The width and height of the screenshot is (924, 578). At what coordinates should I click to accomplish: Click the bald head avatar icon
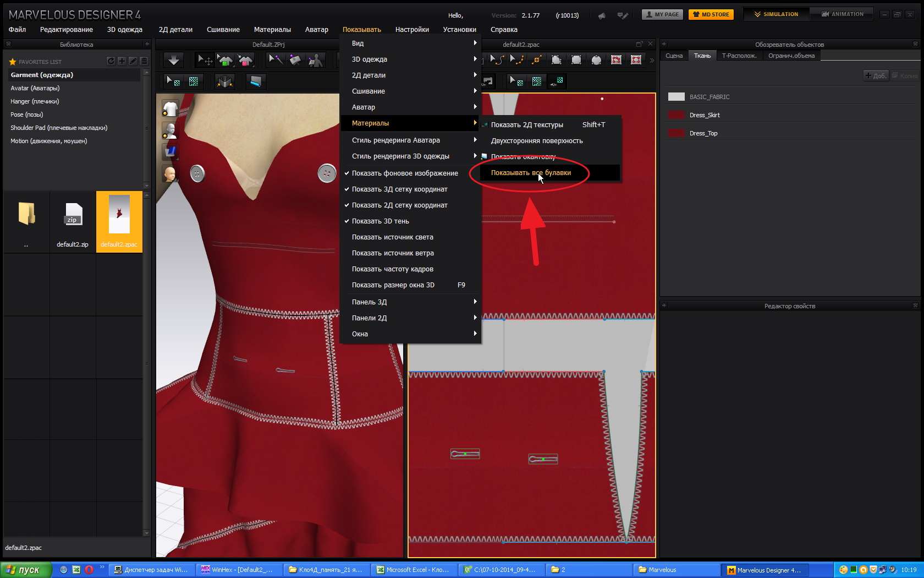point(170,174)
